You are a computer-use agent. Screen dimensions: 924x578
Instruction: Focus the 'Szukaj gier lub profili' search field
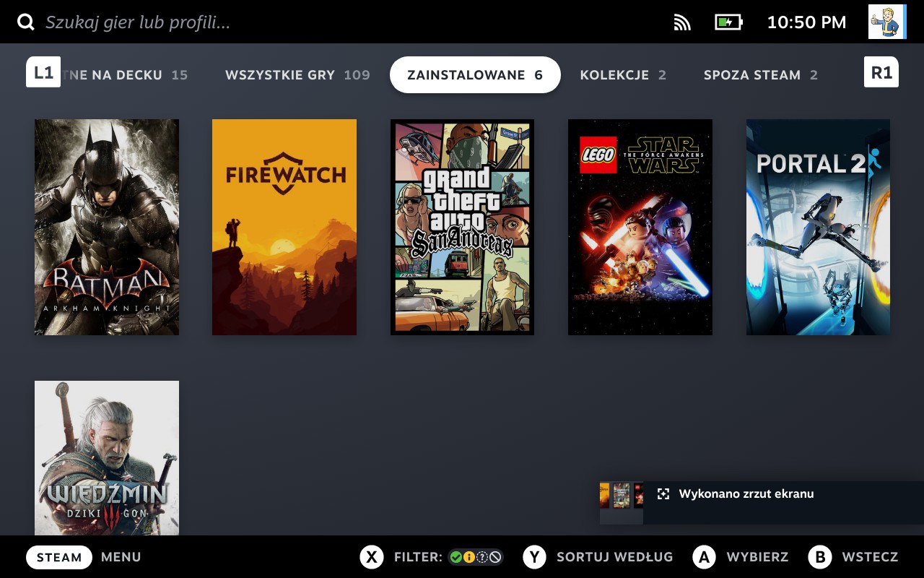click(138, 22)
